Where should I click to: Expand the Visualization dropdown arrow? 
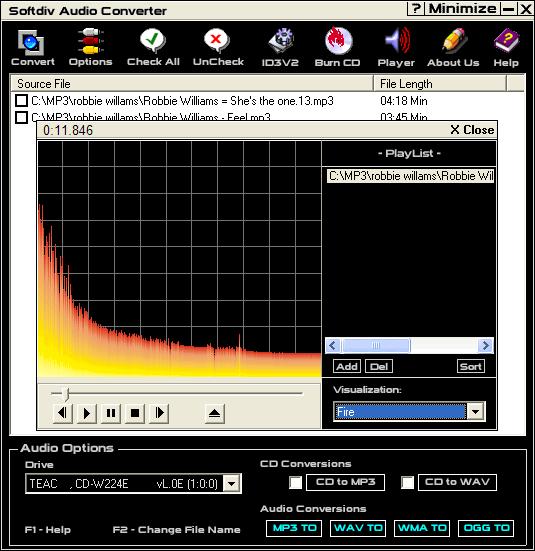point(476,411)
